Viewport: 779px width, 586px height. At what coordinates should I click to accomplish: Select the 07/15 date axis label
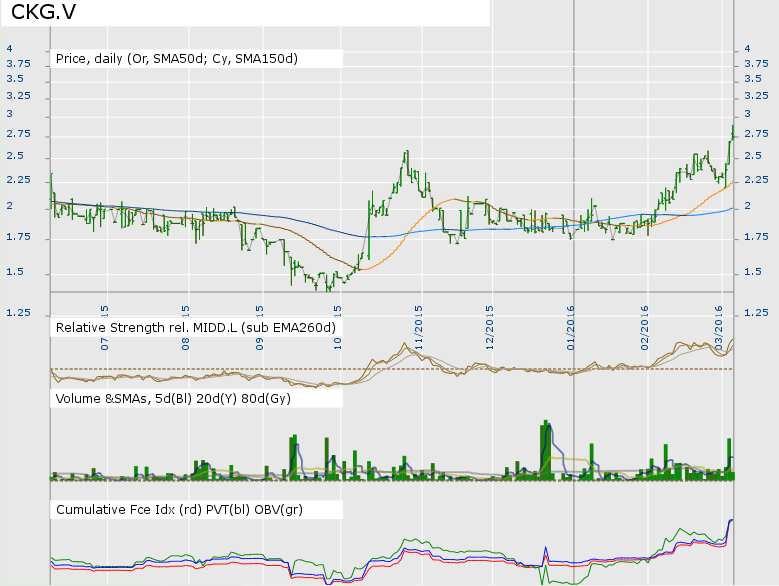tap(104, 312)
